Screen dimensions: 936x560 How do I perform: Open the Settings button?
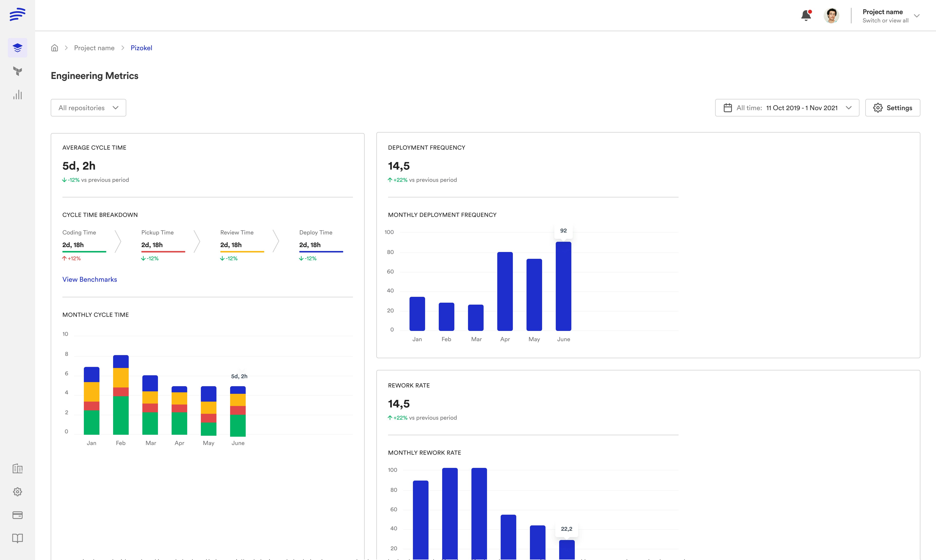893,107
